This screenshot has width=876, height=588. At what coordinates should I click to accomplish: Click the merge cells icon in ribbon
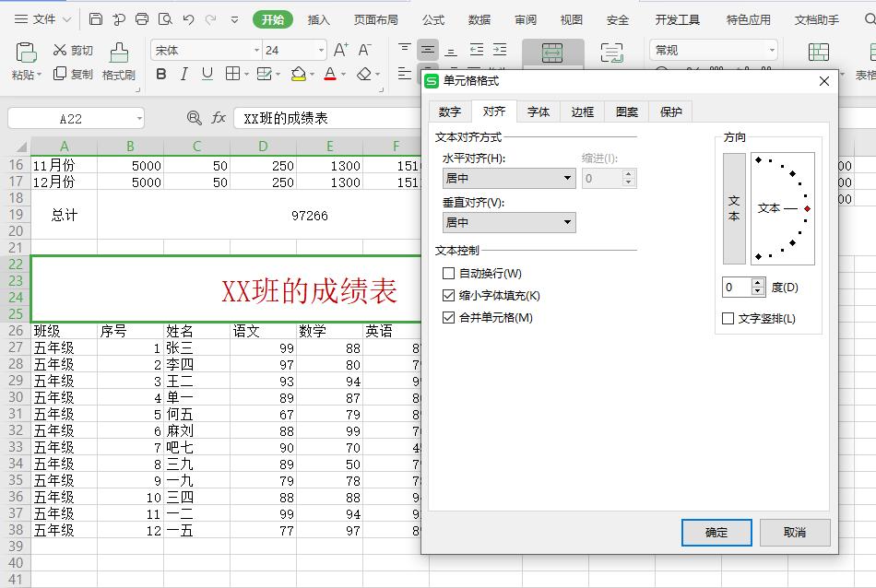(x=551, y=53)
